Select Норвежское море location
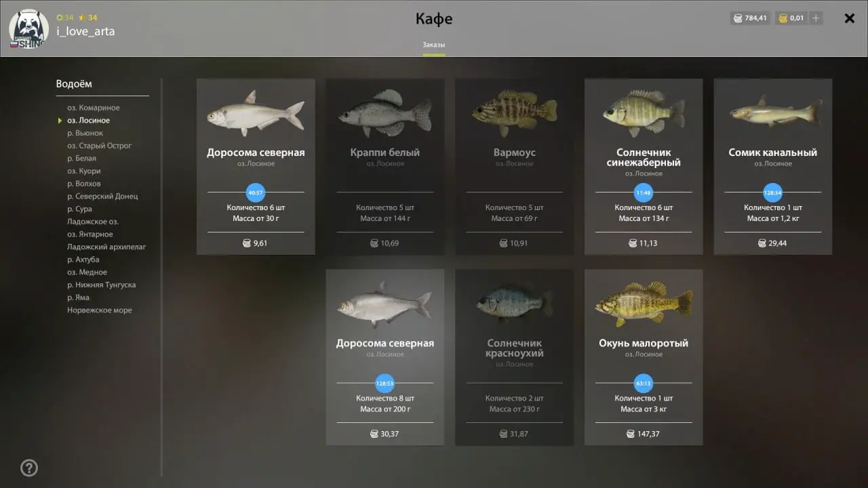868x488 pixels. 100,310
